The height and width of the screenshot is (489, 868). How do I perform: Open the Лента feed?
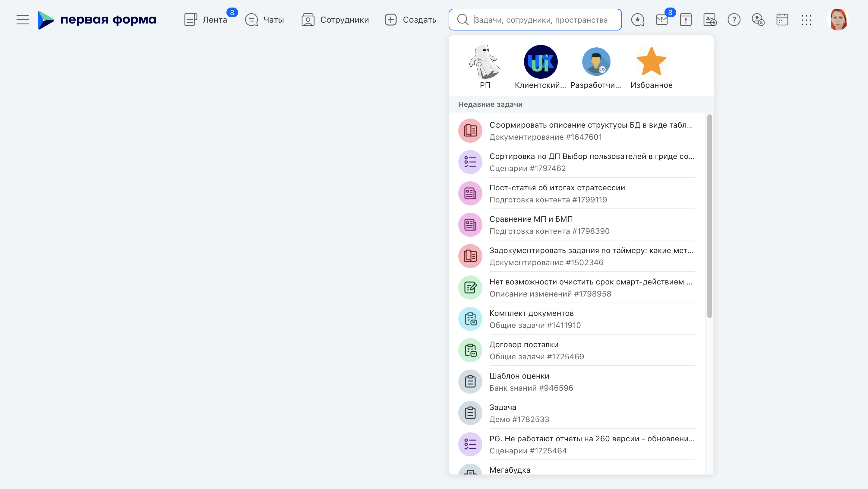(x=206, y=20)
